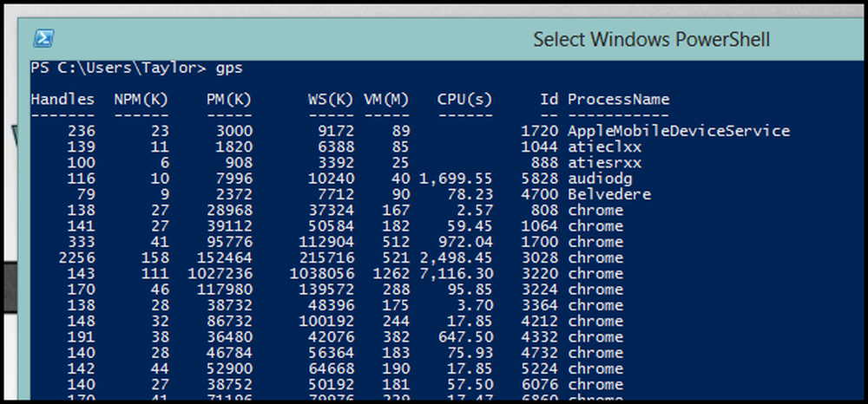Click WS value 6388 for atieclxx
Viewport: 868px width, 404px height.
pos(335,147)
